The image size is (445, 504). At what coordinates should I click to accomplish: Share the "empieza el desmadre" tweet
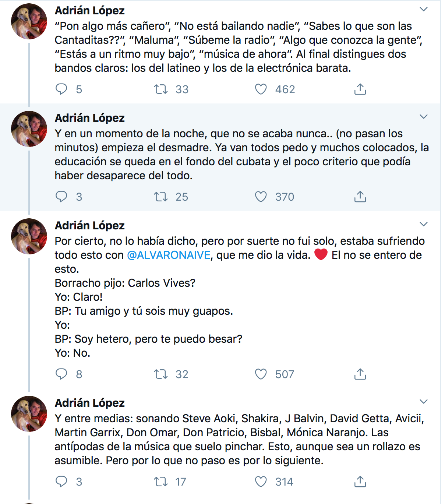(360, 197)
